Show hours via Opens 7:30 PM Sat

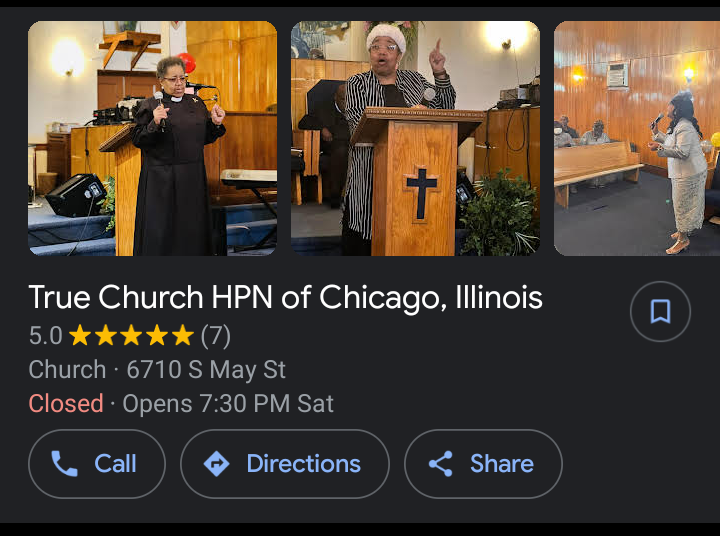pyautogui.click(x=228, y=404)
